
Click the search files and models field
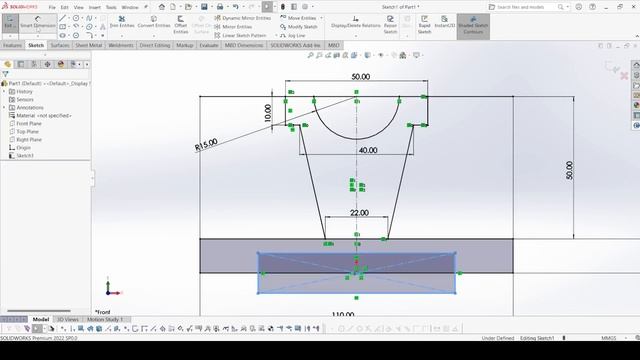coord(526,7)
